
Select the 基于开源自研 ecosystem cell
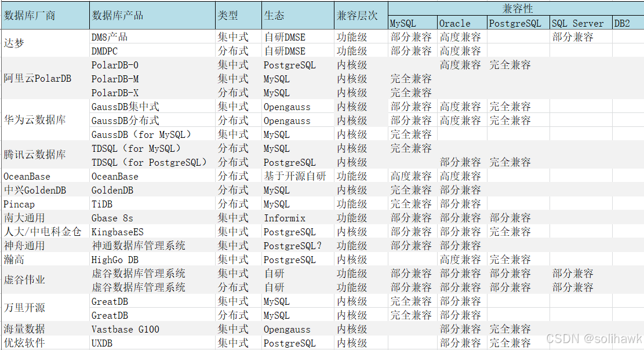tap(298, 176)
